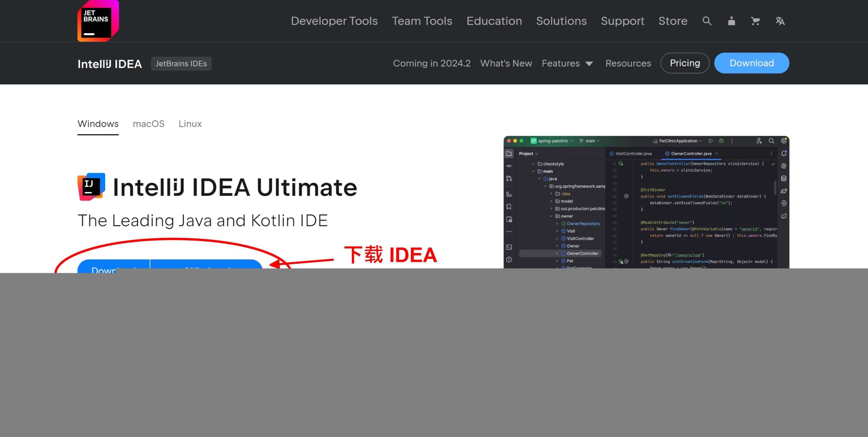Go to the Store page

673,21
